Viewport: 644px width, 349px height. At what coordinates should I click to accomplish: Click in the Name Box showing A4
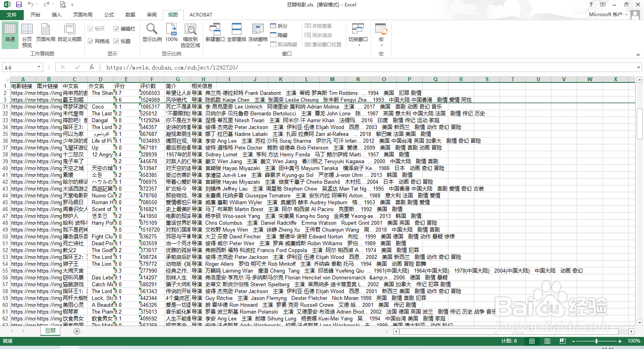(19, 67)
